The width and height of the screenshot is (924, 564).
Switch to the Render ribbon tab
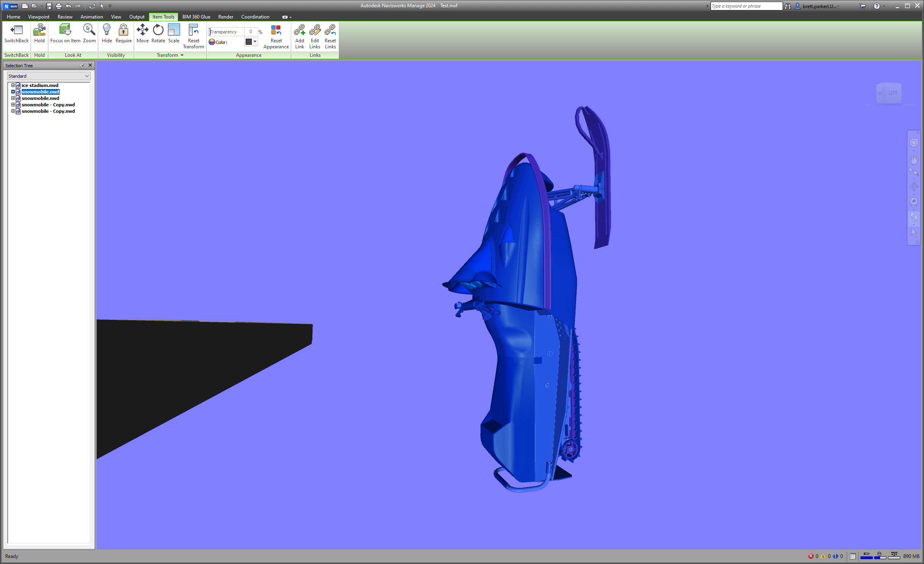(226, 17)
